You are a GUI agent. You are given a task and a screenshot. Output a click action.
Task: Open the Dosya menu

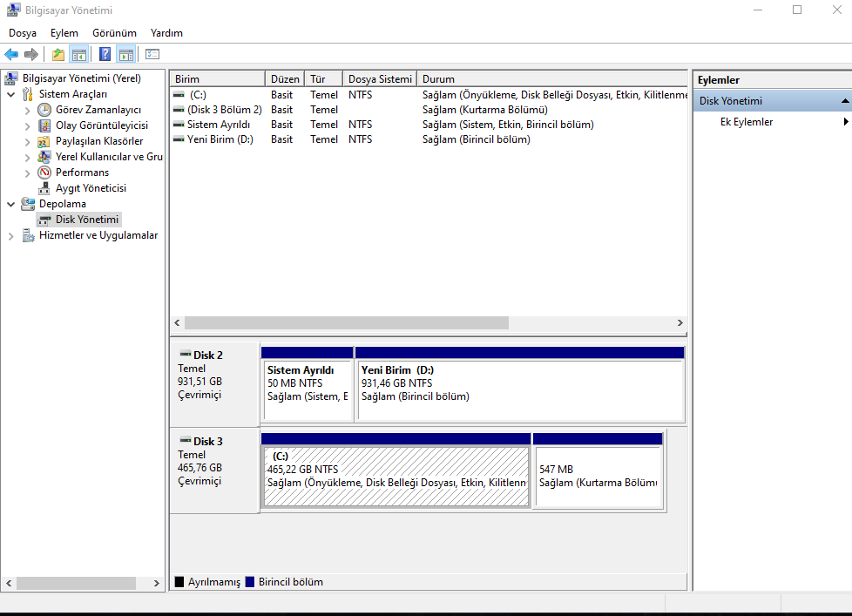coord(23,33)
